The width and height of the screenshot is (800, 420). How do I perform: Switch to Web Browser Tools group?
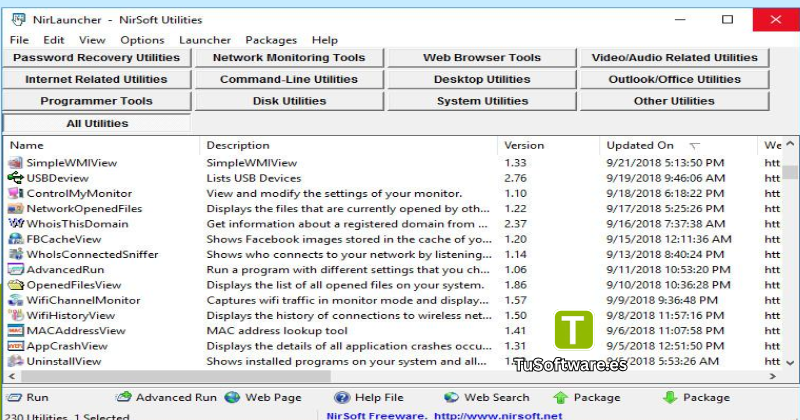(482, 58)
